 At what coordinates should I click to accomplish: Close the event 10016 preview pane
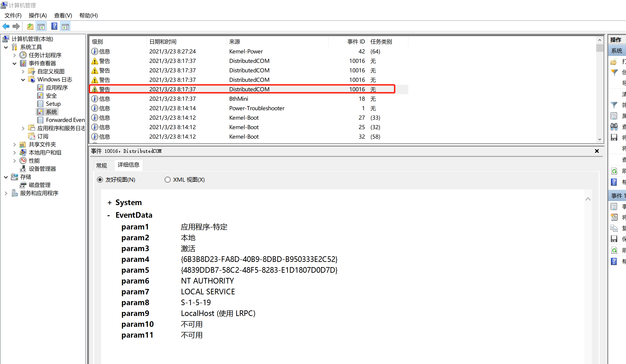pos(597,151)
